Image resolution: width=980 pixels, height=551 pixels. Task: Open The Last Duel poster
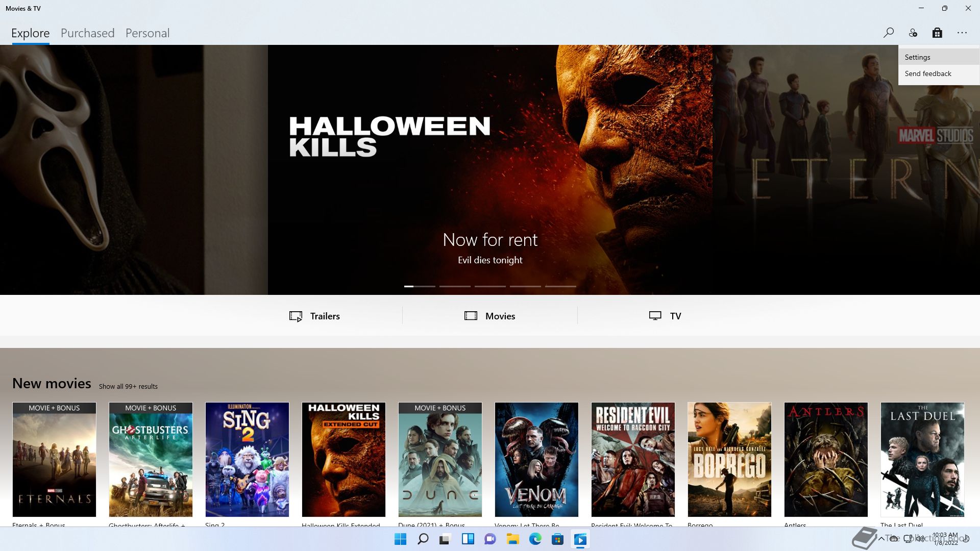(x=922, y=459)
